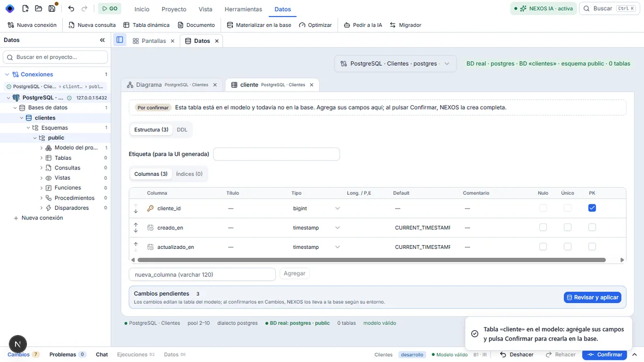Open a project folder from the toolbar
Image resolution: width=644 pixels, height=362 pixels.
pyautogui.click(x=39, y=9)
